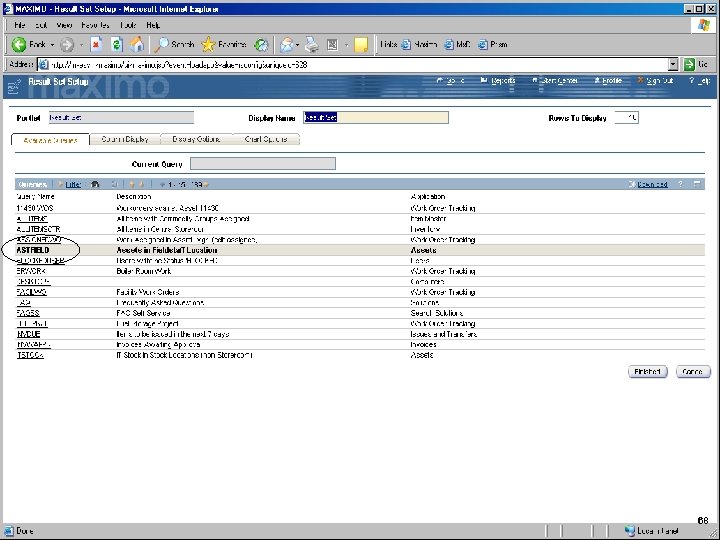Select the ALLITEMS query link

[x=32, y=219]
